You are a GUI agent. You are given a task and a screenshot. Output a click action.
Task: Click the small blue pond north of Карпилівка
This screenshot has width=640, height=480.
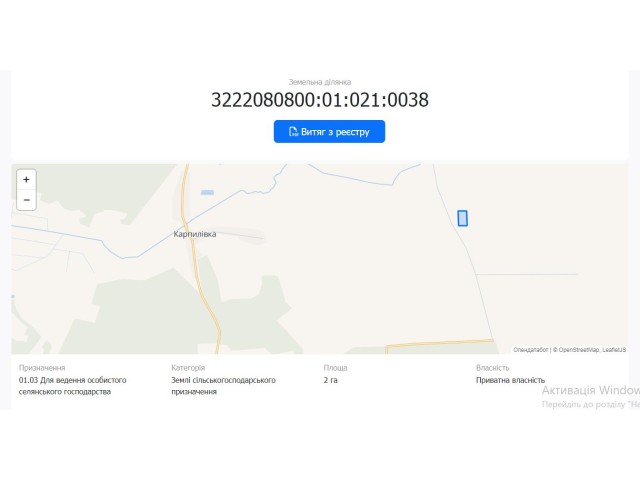(x=207, y=192)
